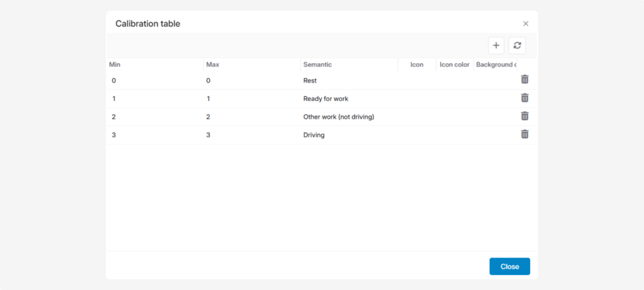The image size is (644, 290).
Task: Click the Icon color cell for Rest
Action: (454, 81)
